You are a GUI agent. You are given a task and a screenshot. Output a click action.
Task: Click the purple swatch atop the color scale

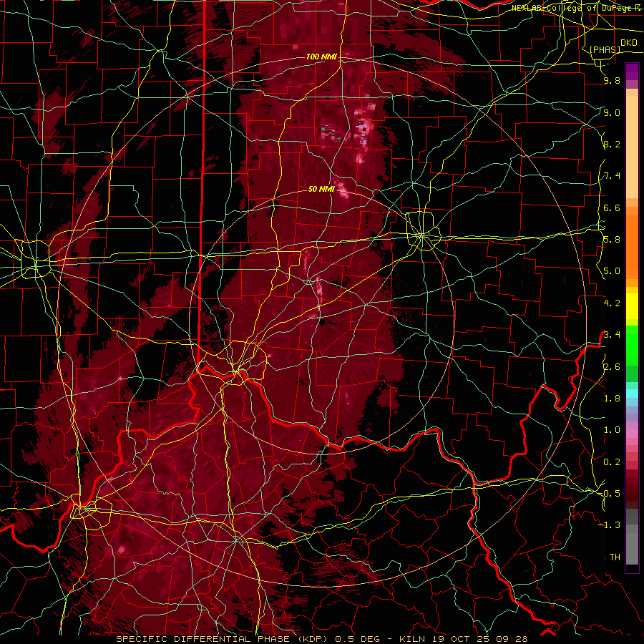(632, 72)
